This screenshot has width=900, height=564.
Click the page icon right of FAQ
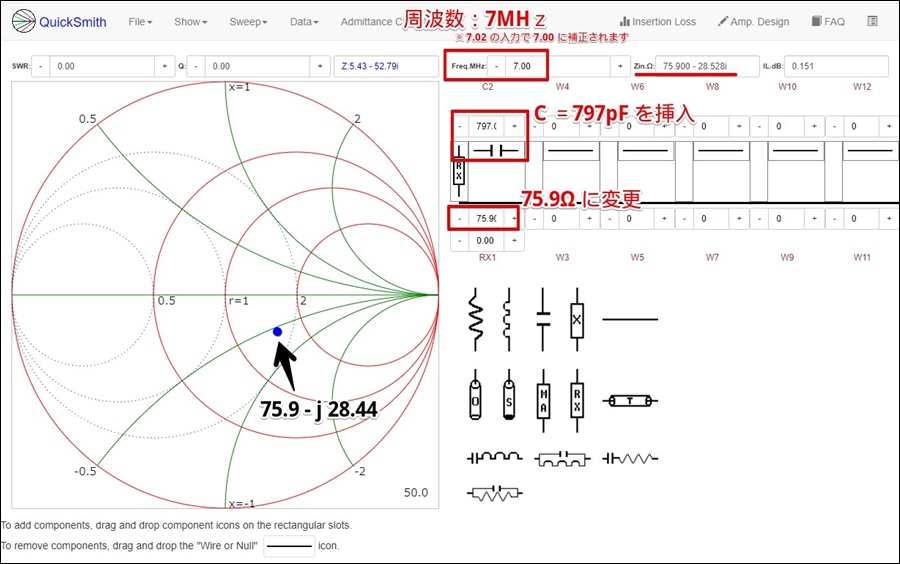pos(872,21)
